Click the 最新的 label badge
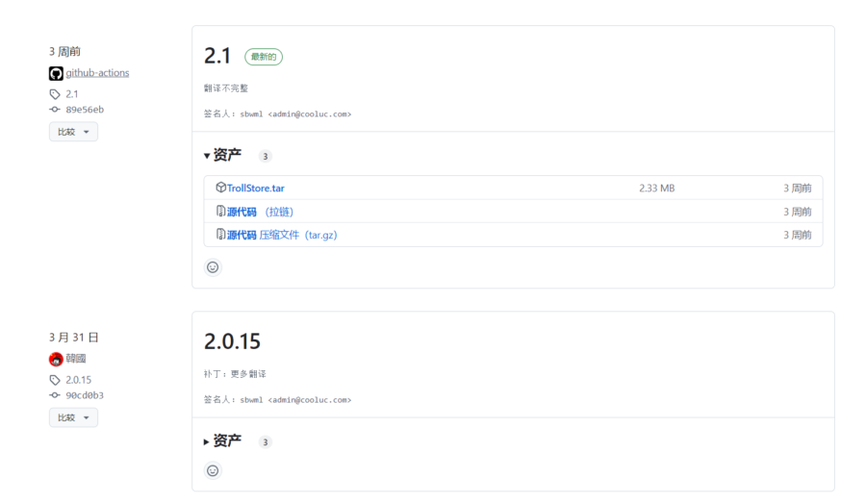The image size is (866, 504). pyautogui.click(x=264, y=57)
